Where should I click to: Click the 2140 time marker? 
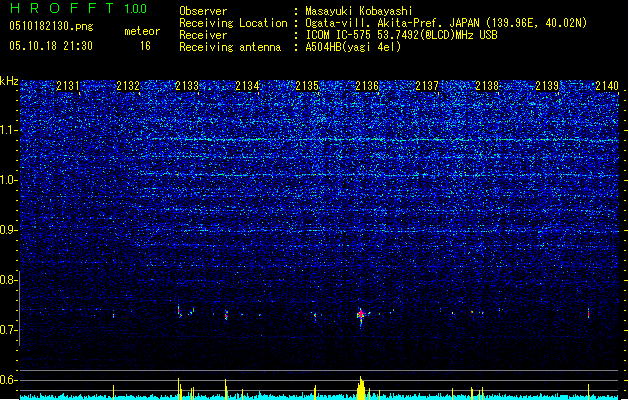pyautogui.click(x=607, y=85)
